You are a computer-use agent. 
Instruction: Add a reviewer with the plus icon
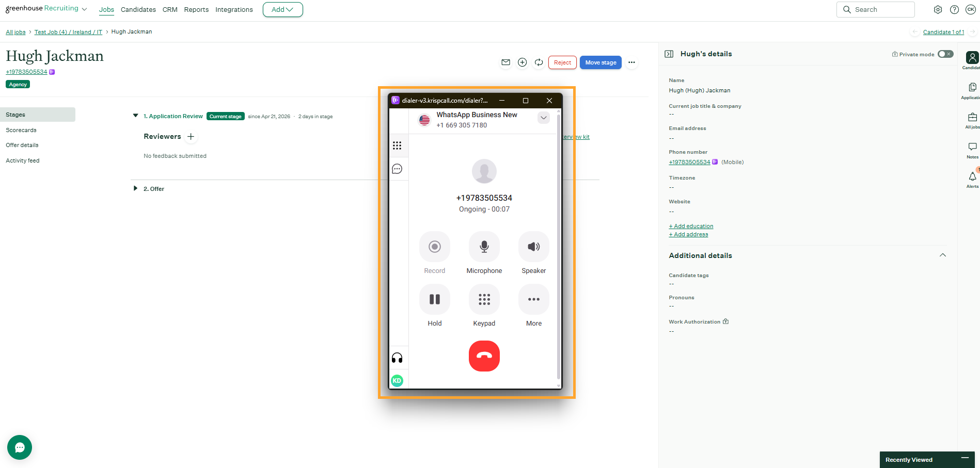[x=191, y=137]
